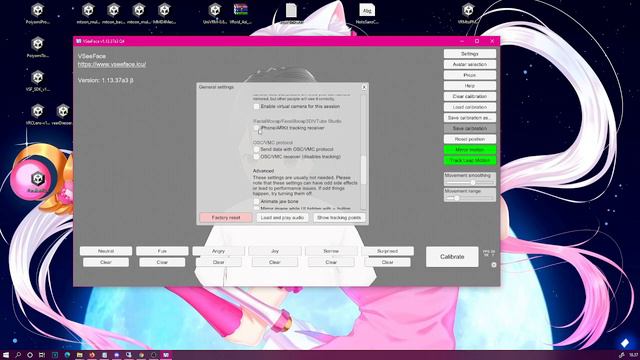Select the veeDresser Unity package desktop icon

[62, 114]
